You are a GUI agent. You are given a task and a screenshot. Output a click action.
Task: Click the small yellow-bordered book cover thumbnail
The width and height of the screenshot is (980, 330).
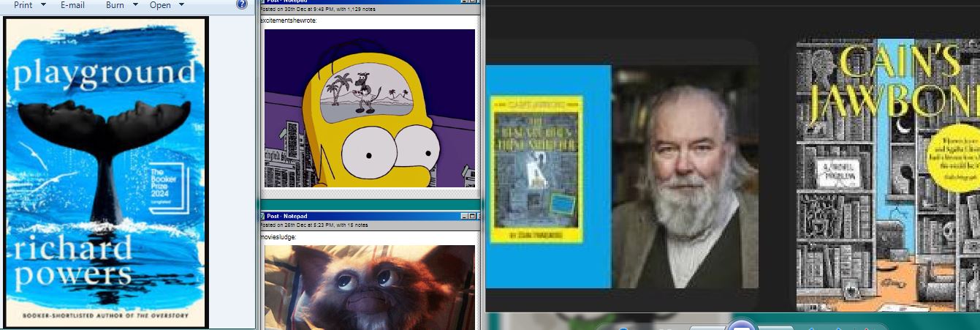(537, 169)
